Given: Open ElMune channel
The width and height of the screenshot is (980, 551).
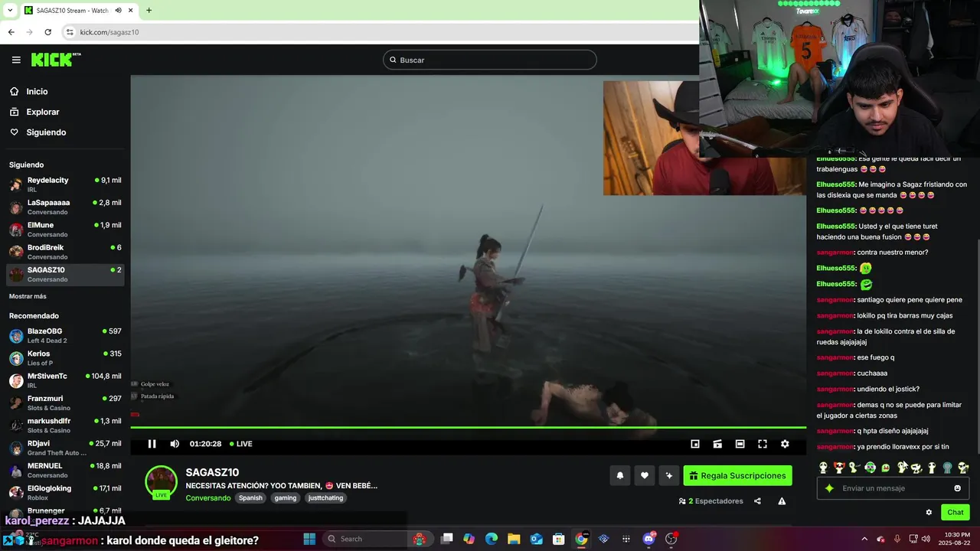Looking at the screenshot, I should click(x=65, y=230).
